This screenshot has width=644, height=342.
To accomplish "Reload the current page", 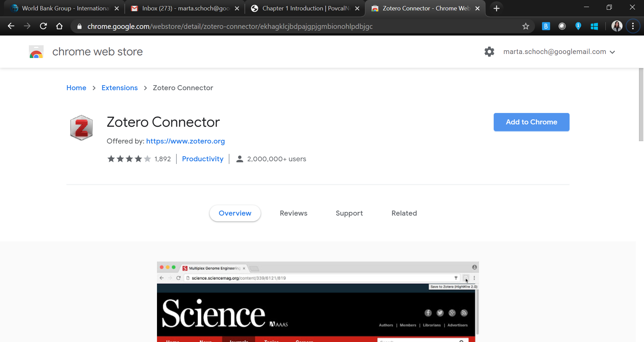I will pyautogui.click(x=43, y=26).
